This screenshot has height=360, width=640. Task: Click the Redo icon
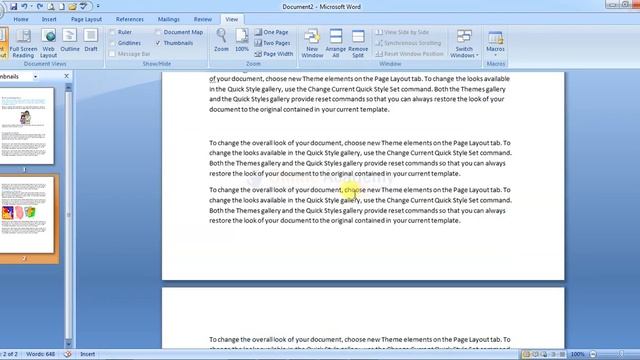40,7
